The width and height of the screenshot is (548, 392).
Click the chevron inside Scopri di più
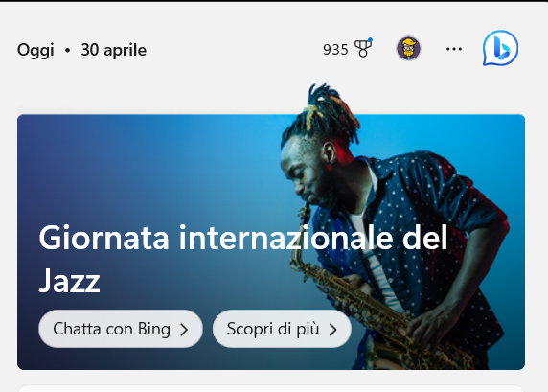(332, 330)
